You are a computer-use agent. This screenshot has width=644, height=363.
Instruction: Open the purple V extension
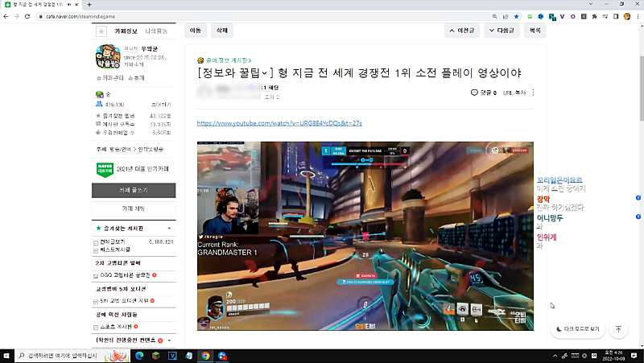562,16
